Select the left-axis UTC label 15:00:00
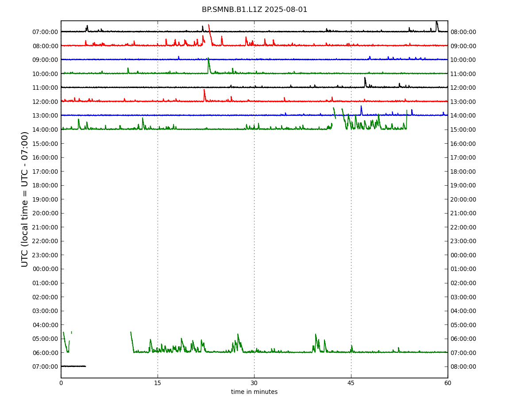 click(45, 144)
